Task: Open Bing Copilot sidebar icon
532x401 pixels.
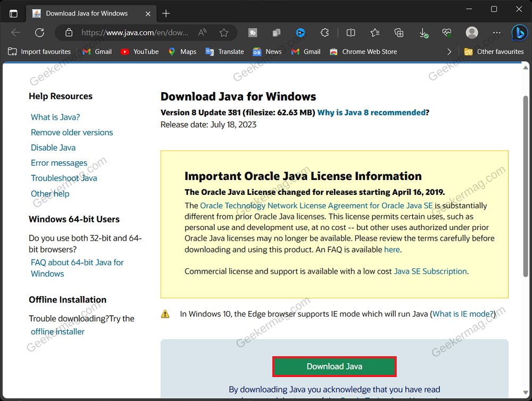Action: click(520, 33)
